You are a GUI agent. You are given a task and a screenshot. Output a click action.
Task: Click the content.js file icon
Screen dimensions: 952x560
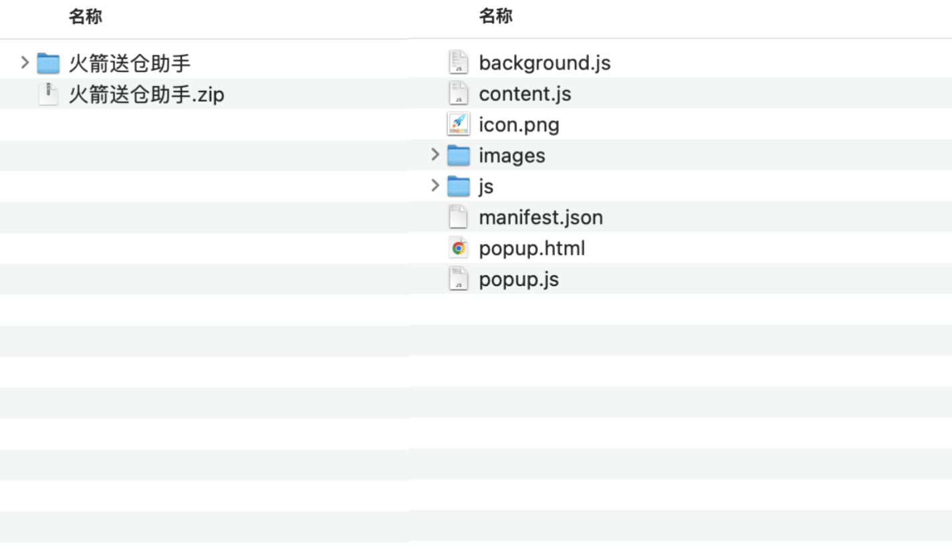pos(458,94)
